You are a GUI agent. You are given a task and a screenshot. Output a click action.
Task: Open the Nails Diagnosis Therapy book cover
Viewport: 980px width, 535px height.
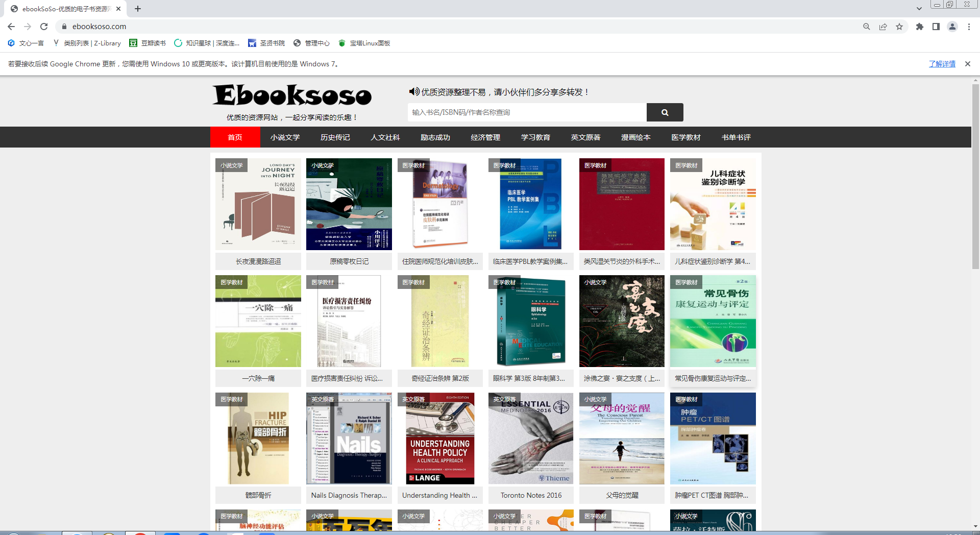pyautogui.click(x=349, y=439)
